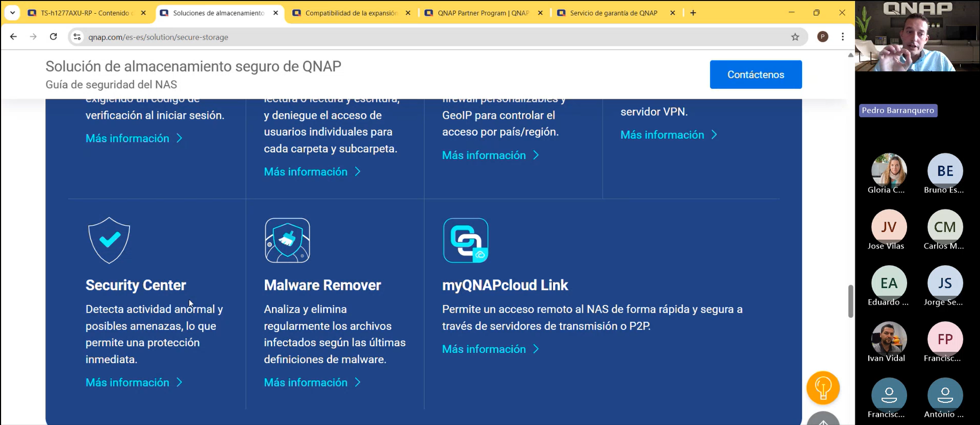Click the Pedro Barranquero name label
This screenshot has width=980, height=425.
click(898, 110)
